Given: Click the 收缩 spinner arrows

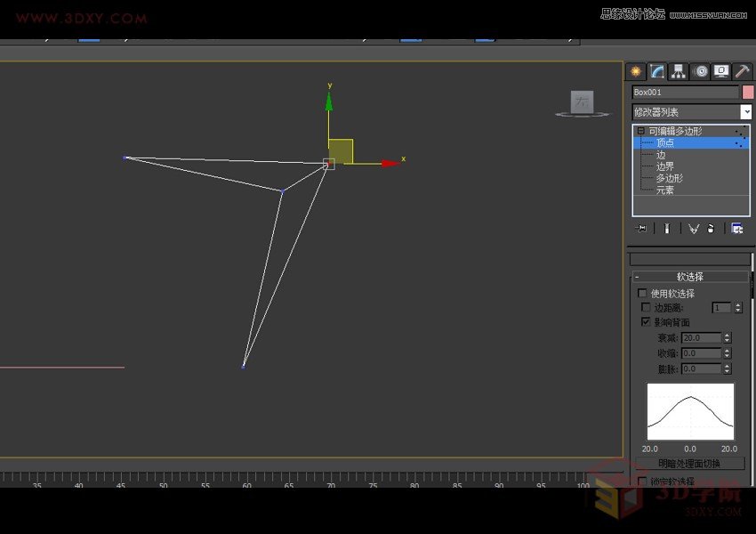Looking at the screenshot, I should (727, 353).
